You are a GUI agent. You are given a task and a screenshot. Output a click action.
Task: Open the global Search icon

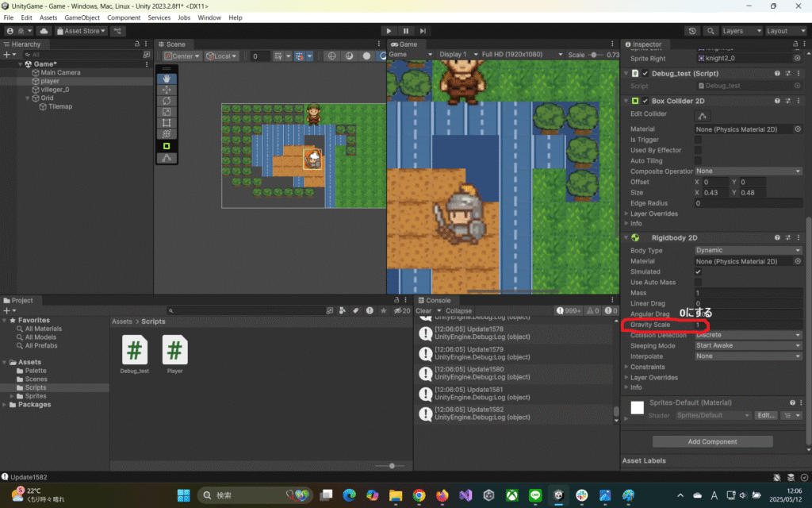coord(710,31)
